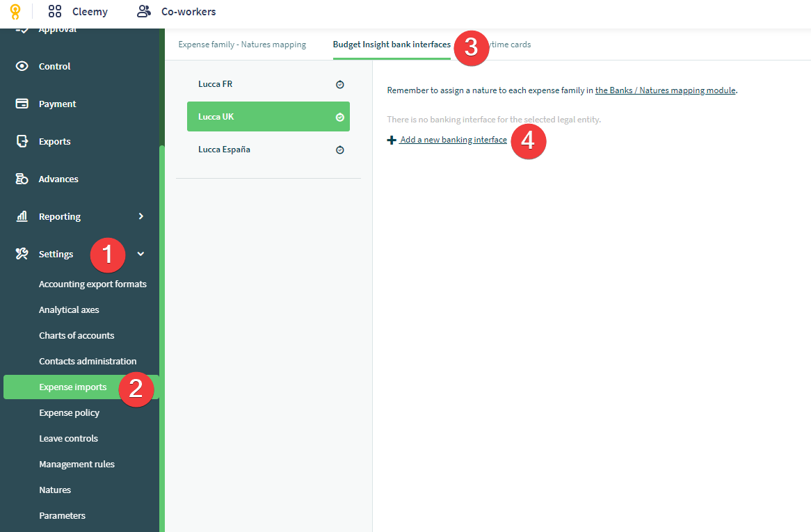Expand the Reporting submenu chevron
811x532 pixels.
click(x=140, y=216)
